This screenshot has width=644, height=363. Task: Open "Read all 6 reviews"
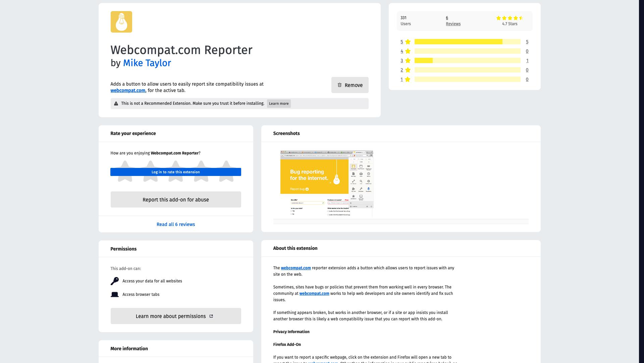pyautogui.click(x=175, y=224)
